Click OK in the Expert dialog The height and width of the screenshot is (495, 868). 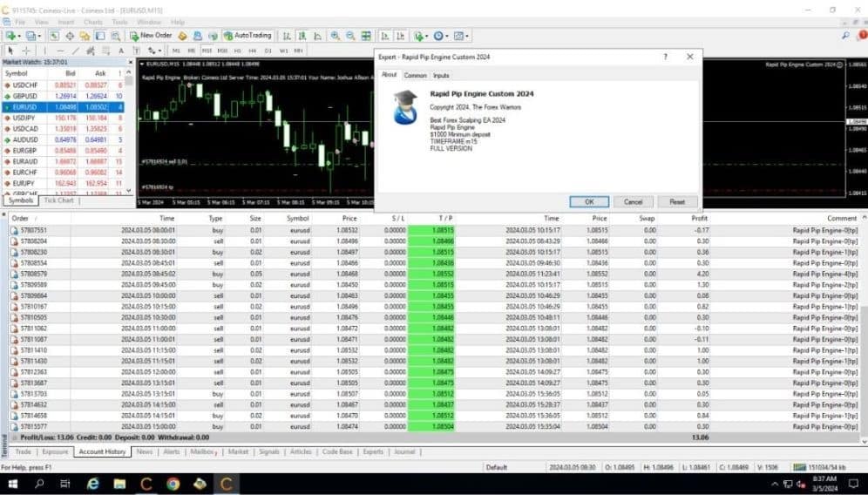point(589,202)
